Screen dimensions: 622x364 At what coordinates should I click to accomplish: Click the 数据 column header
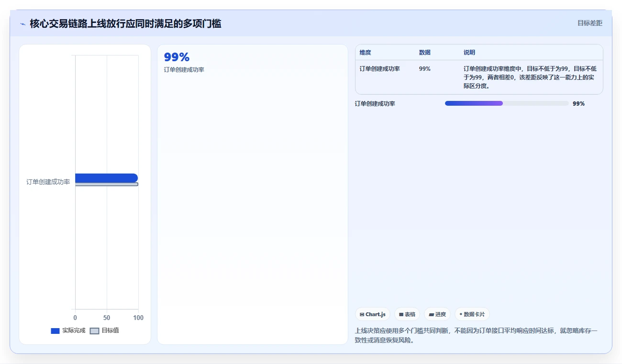[x=424, y=53]
